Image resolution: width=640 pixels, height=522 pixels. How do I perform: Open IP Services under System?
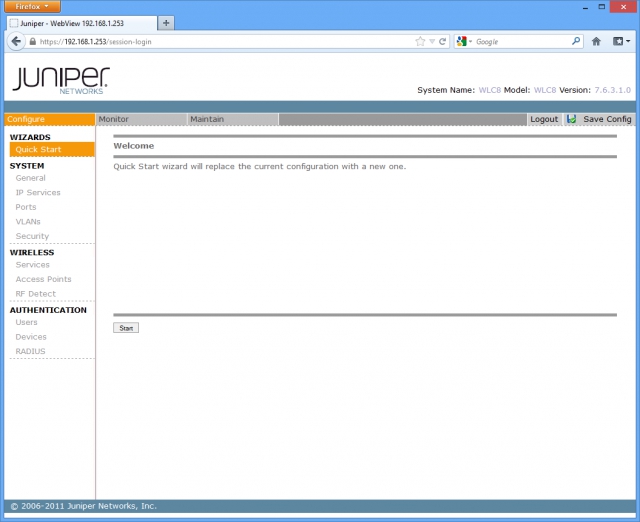38,192
